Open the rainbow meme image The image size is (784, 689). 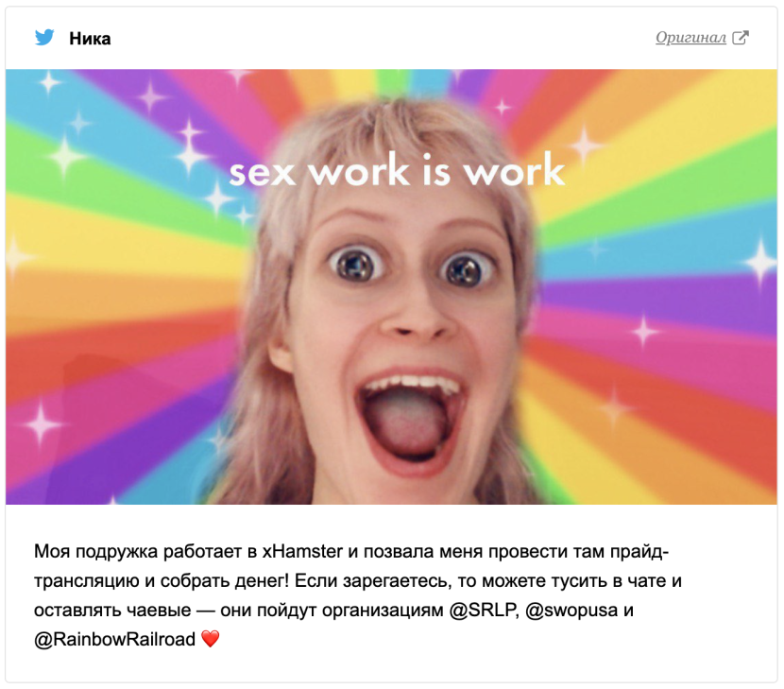click(x=391, y=286)
